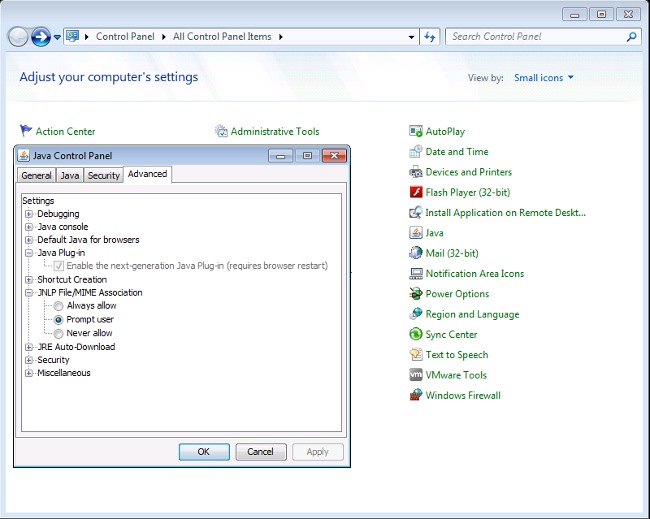Expand the Java console tree node

pyautogui.click(x=29, y=227)
